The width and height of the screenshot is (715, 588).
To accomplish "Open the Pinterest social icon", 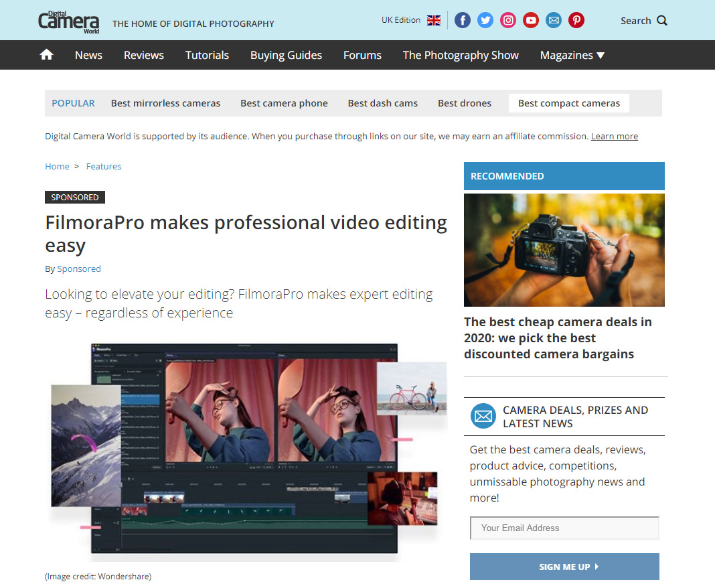I will coord(576,21).
